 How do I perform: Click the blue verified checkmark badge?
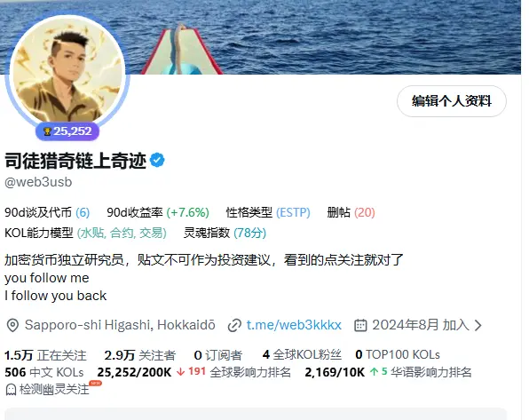coord(157,160)
